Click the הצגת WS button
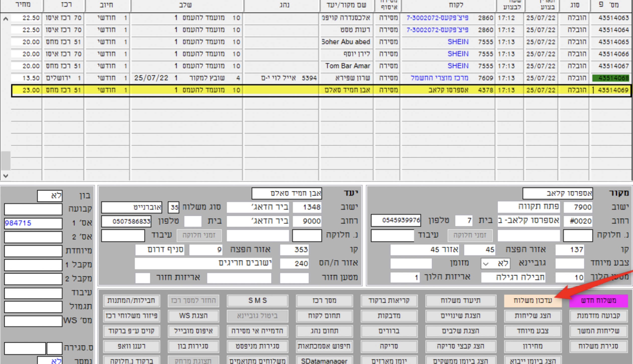Screen dimensions: 633x364 pyautogui.click(x=193, y=316)
